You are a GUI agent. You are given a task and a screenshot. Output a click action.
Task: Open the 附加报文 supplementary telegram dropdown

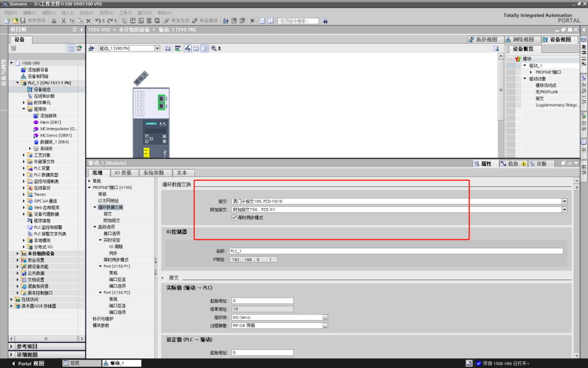[564, 210]
